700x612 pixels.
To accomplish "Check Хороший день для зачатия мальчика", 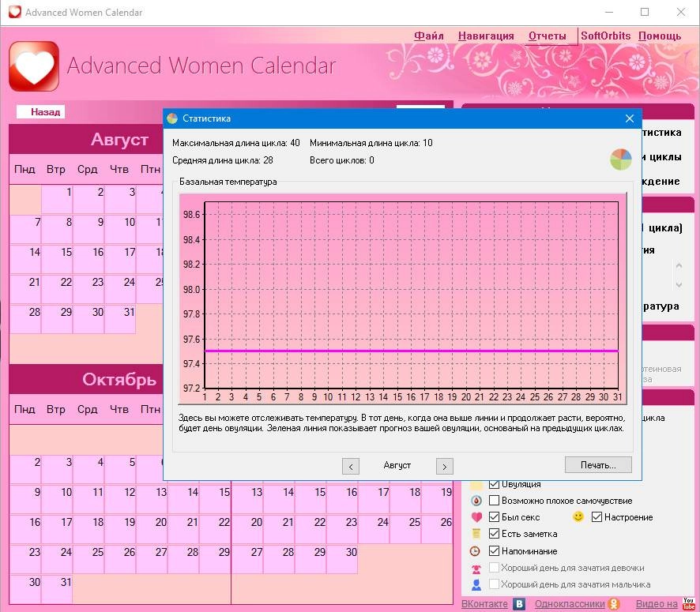I will [x=494, y=584].
